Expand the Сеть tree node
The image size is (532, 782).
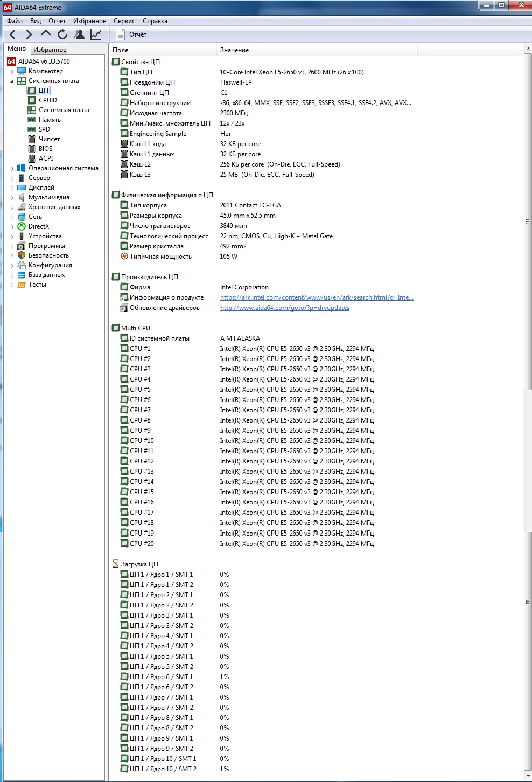[x=12, y=217]
